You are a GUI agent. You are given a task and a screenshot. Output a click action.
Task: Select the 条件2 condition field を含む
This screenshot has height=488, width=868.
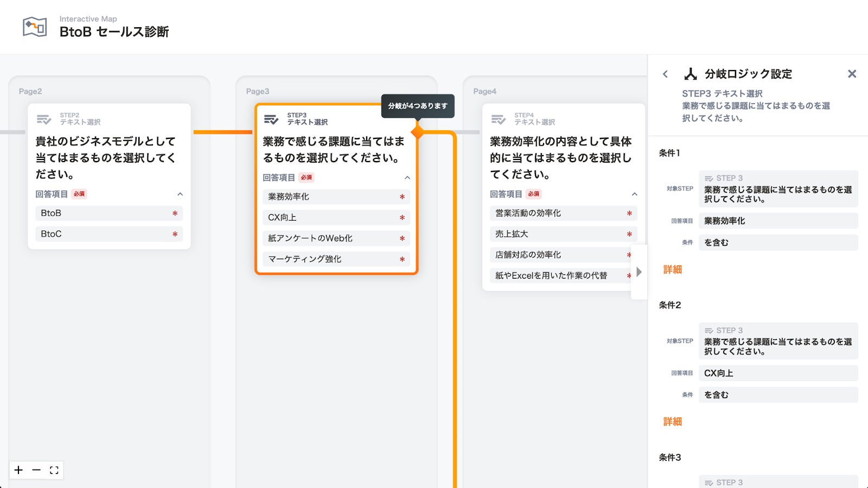[778, 395]
